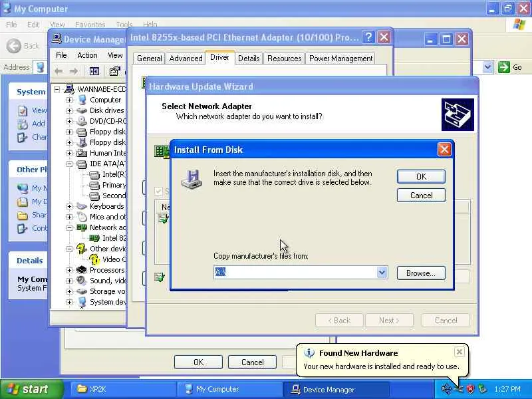Switch to My Computer taskbar item

229,389
